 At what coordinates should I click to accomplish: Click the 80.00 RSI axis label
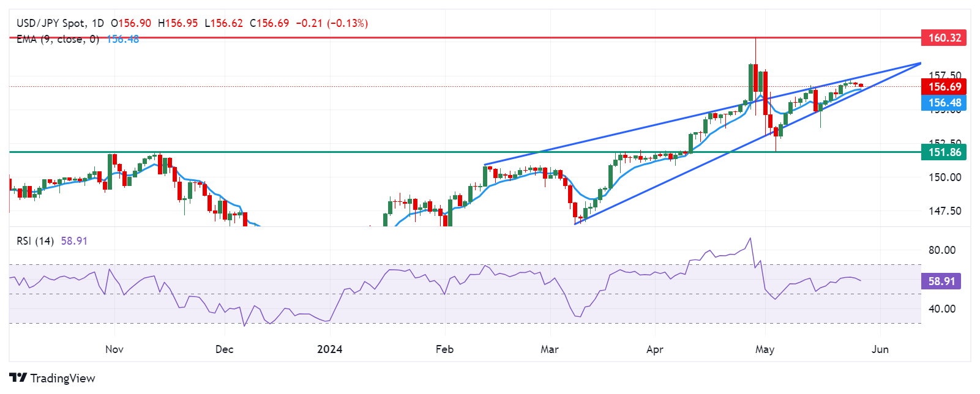click(x=941, y=250)
